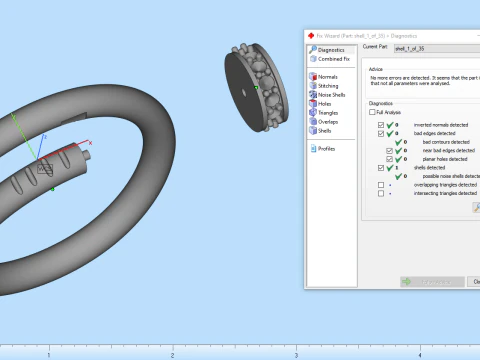Toggle the near bad edges detected checkbox

389,151
